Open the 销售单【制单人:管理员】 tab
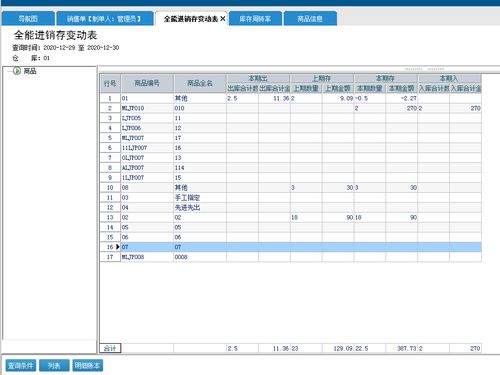 [105, 19]
